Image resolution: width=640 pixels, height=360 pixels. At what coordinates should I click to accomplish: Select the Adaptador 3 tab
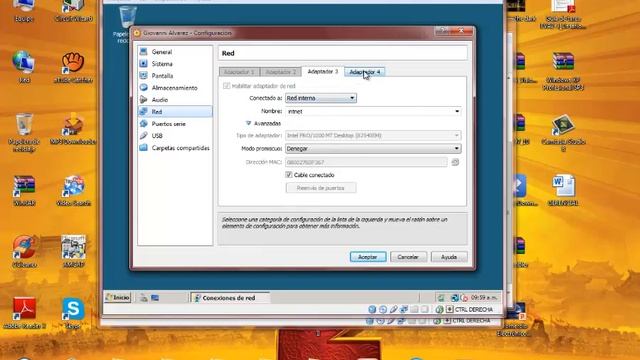coord(323,71)
